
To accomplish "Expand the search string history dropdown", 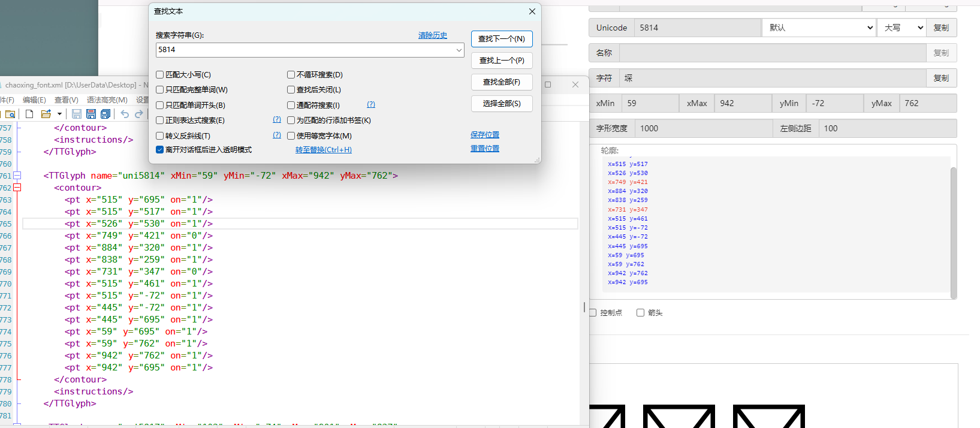I will click(459, 50).
